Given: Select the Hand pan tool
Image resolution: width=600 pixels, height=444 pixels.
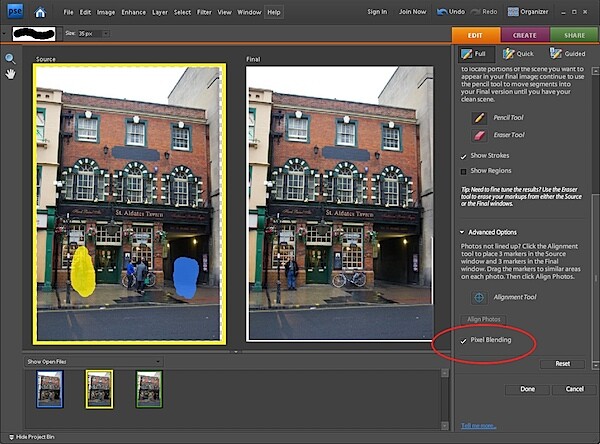Looking at the screenshot, I should pos(10,74).
